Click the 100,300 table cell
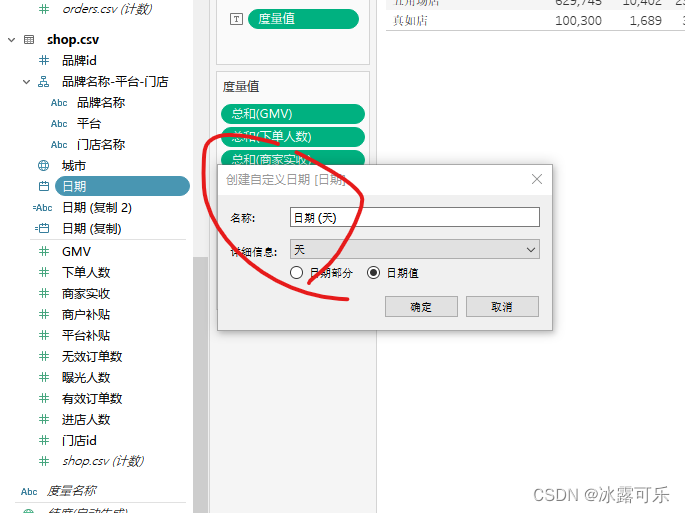The height and width of the screenshot is (513, 685). (x=578, y=21)
